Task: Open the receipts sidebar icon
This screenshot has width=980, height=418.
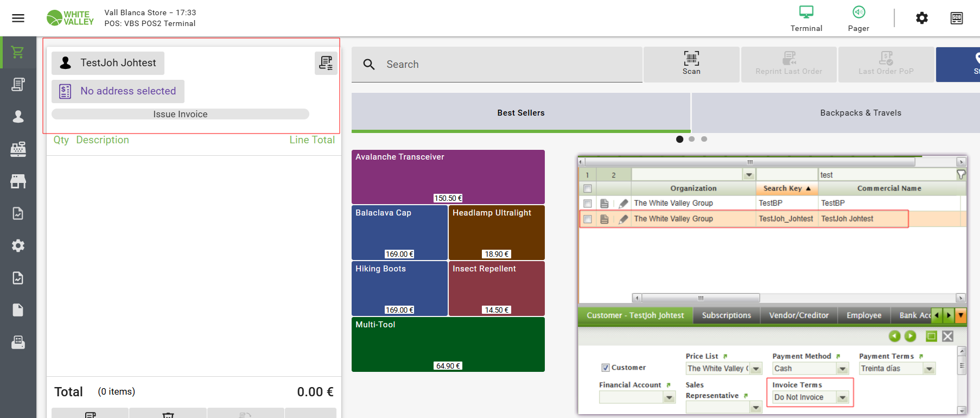Action: [18, 84]
